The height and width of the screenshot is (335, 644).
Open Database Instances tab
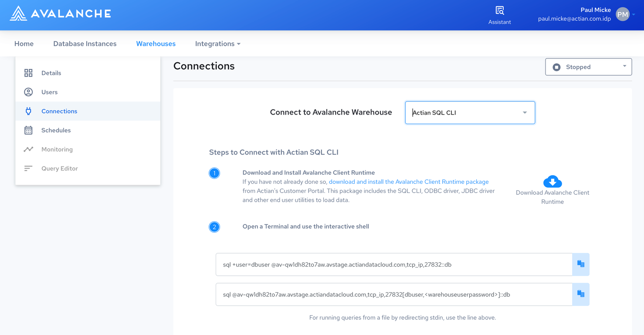(x=85, y=44)
